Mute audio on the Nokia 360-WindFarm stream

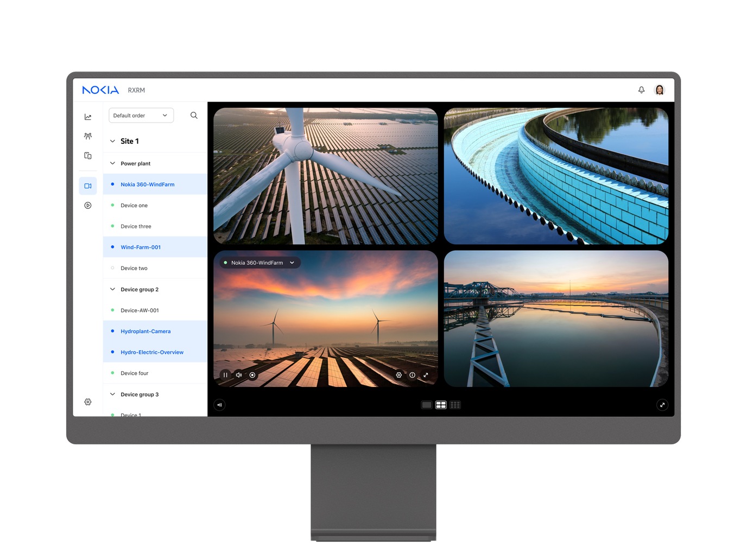239,375
